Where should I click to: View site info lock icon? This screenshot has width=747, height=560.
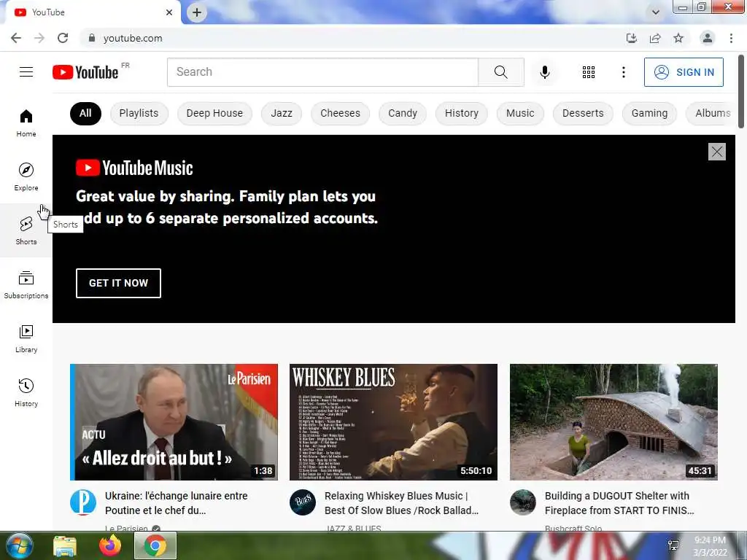(92, 38)
